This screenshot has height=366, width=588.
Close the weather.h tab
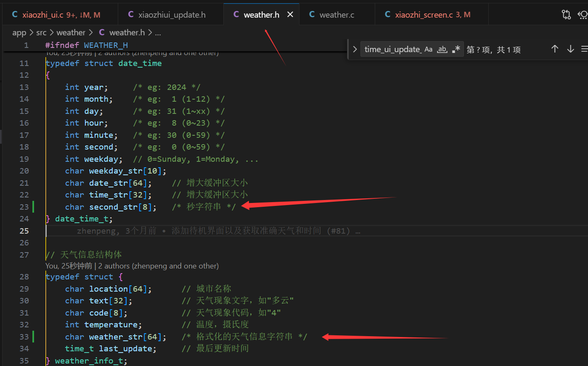click(x=290, y=15)
